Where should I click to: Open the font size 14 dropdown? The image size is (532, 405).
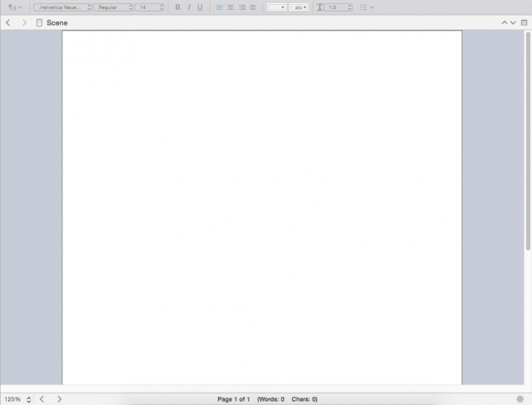[150, 7]
